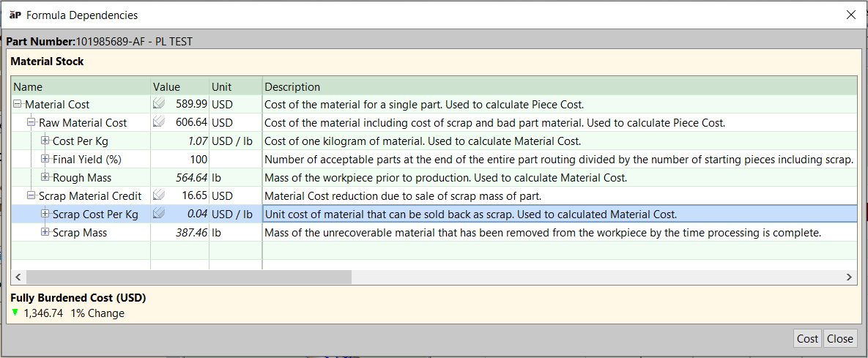Expand the Rough Mass node
Image resolution: width=868 pixels, height=358 pixels.
coord(45,177)
